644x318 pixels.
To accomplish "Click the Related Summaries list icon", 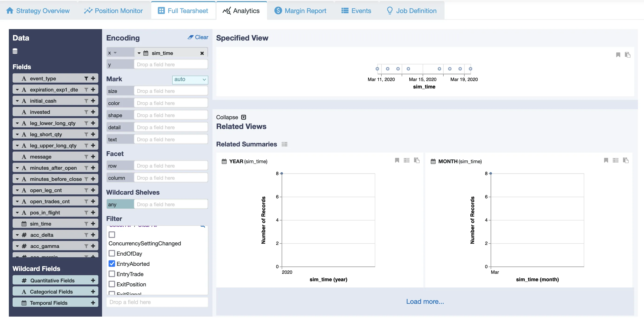I will (284, 144).
